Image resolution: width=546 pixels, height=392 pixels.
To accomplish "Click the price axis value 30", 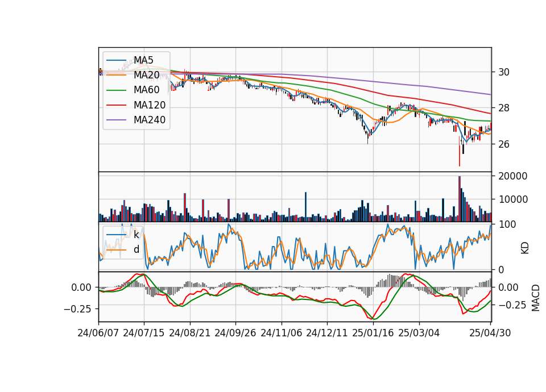I will click(503, 72).
